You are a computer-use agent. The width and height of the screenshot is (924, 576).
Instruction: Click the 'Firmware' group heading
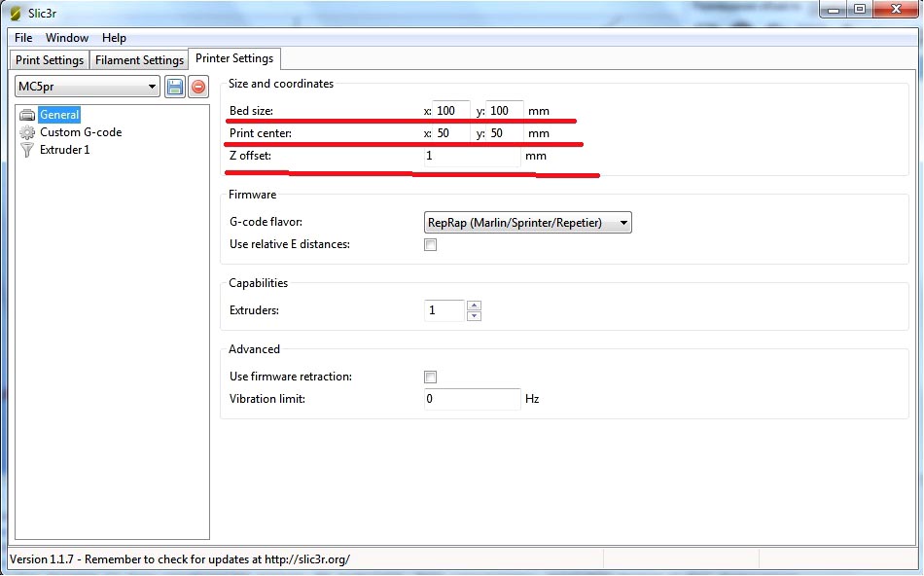(x=252, y=195)
